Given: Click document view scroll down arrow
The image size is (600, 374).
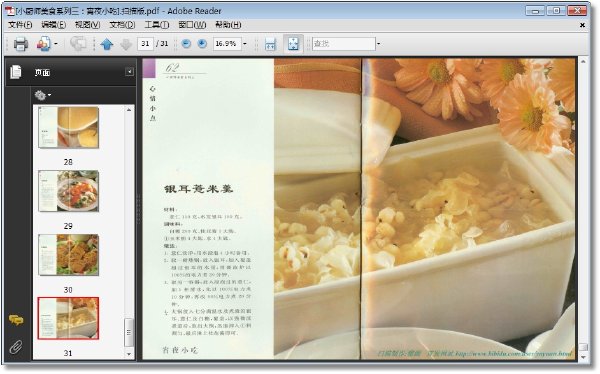Looking at the screenshot, I should [583, 357].
